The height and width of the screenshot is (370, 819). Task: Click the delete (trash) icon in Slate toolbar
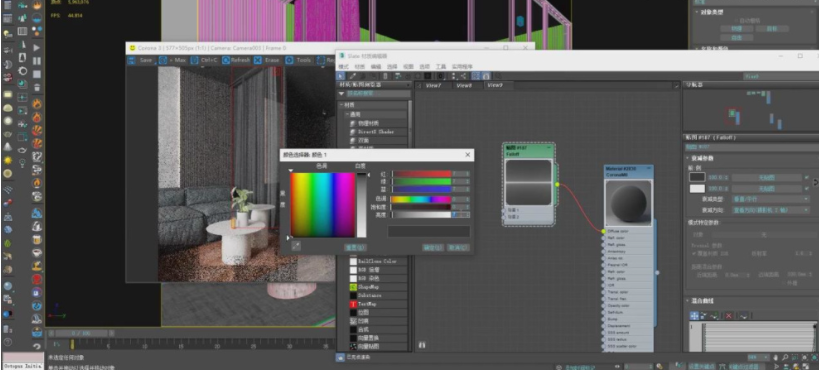click(385, 76)
